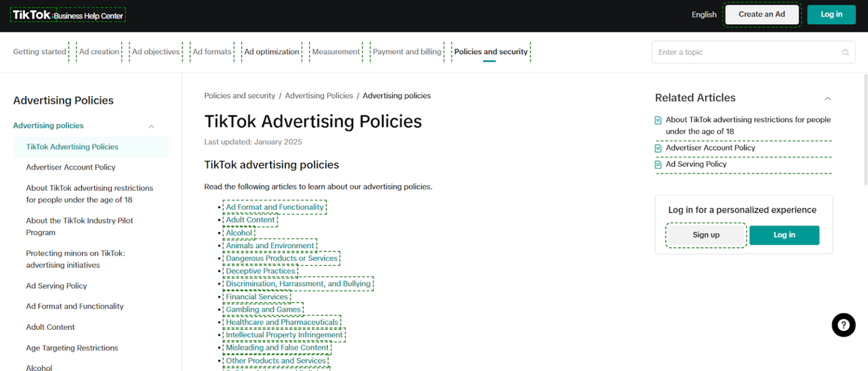Open the Ad optimization menu
Screen dimensions: 868x371
click(x=272, y=52)
